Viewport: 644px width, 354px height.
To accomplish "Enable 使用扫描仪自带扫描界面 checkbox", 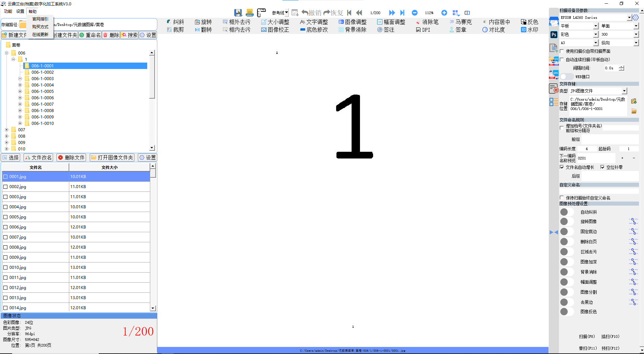I will tap(562, 51).
